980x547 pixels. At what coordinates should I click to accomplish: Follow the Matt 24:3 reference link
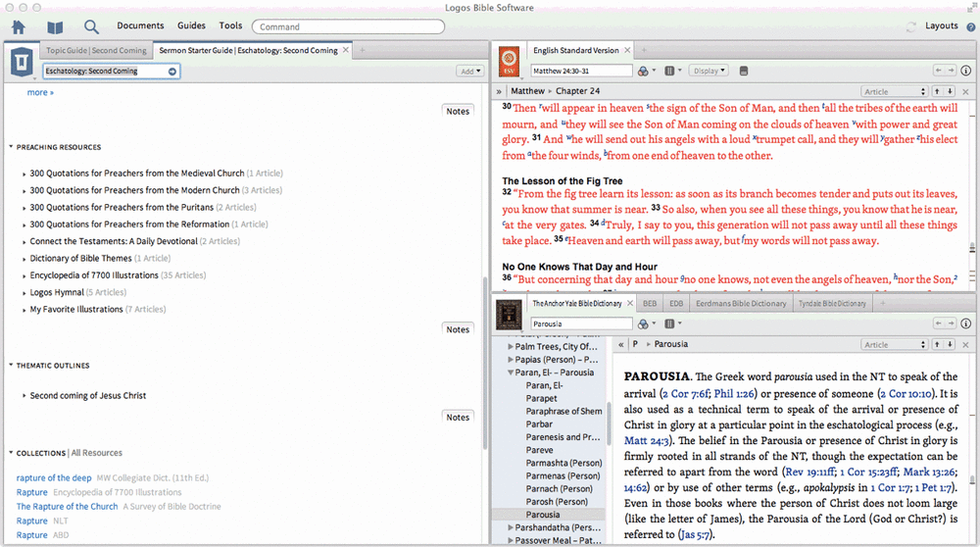tap(647, 441)
